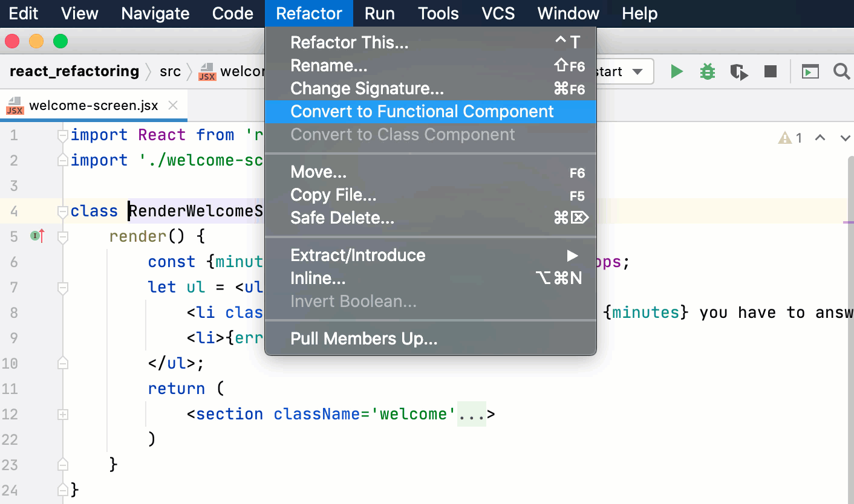Open the Run Anything window icon
The height and width of the screenshot is (504, 854).
coord(810,71)
